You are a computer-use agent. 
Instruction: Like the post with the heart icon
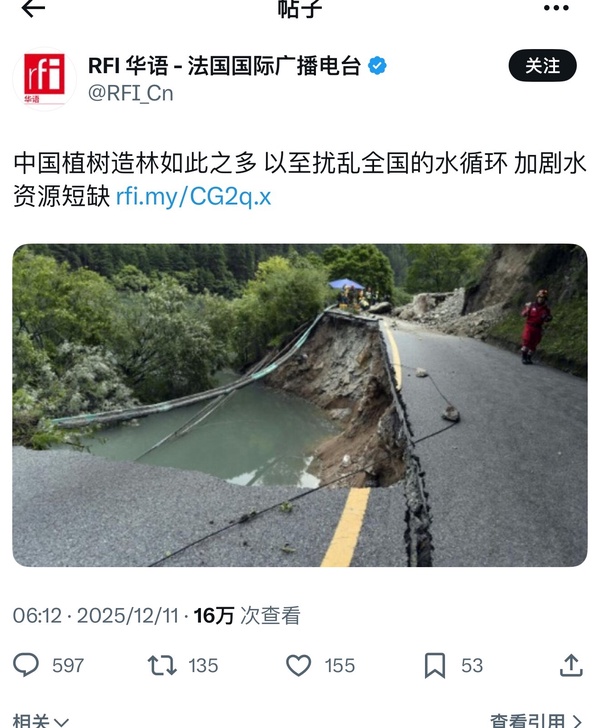click(x=299, y=665)
